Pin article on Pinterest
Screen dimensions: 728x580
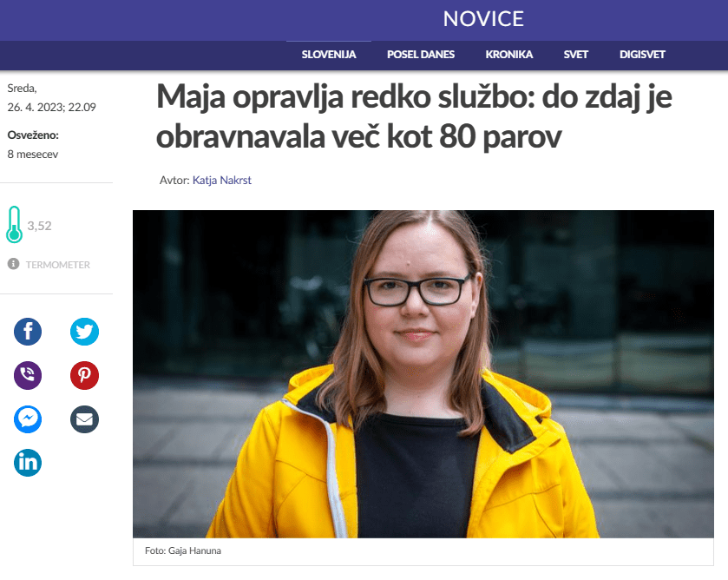click(84, 375)
